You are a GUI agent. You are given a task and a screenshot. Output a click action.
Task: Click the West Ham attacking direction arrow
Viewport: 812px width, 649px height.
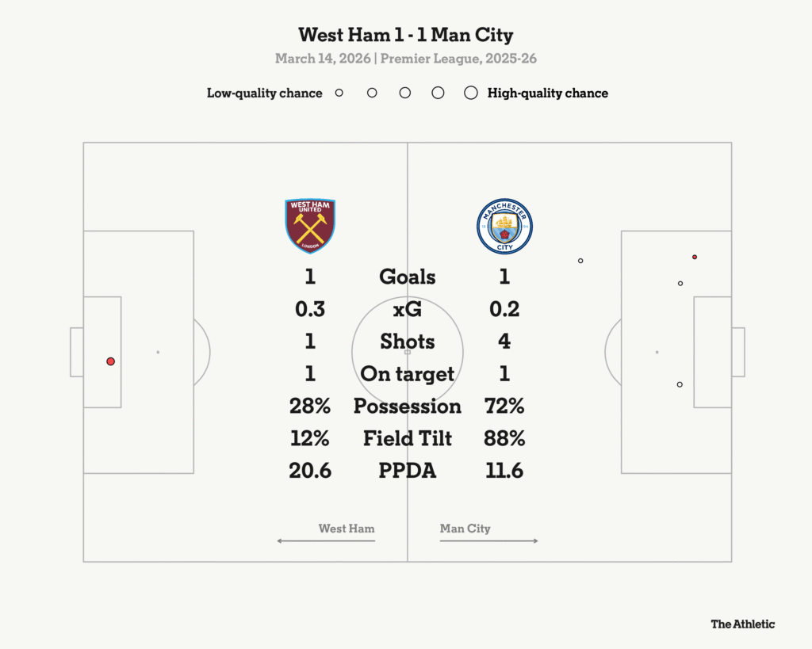[x=326, y=541]
